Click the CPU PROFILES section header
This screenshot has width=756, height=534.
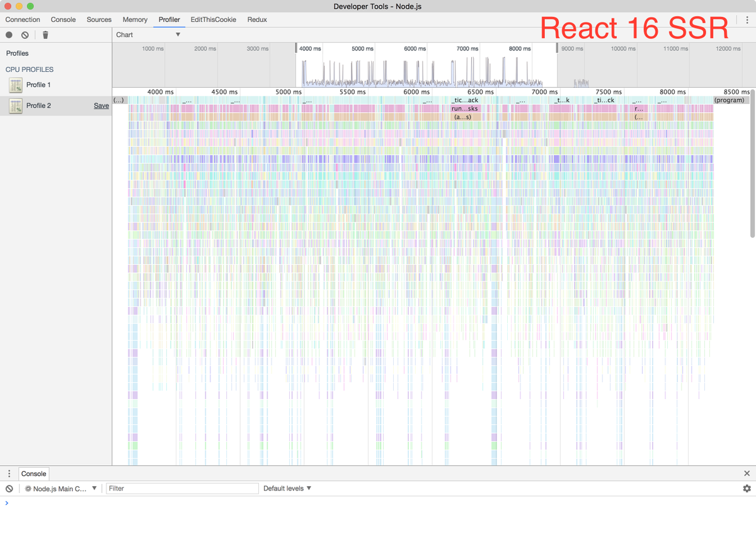pyautogui.click(x=30, y=69)
